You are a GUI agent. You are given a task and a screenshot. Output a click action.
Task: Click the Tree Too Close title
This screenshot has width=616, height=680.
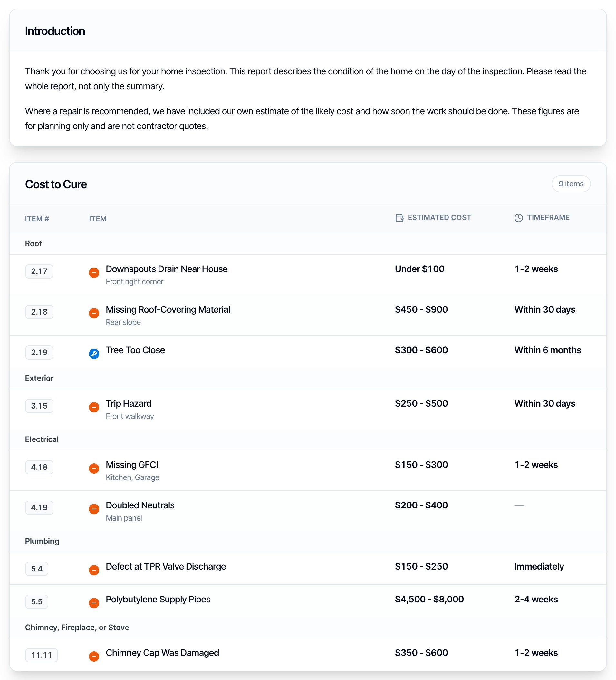coord(135,350)
